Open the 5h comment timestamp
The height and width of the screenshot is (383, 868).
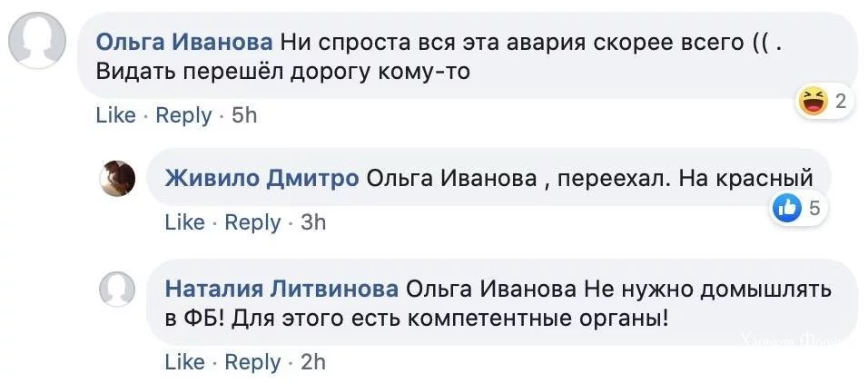click(x=245, y=115)
